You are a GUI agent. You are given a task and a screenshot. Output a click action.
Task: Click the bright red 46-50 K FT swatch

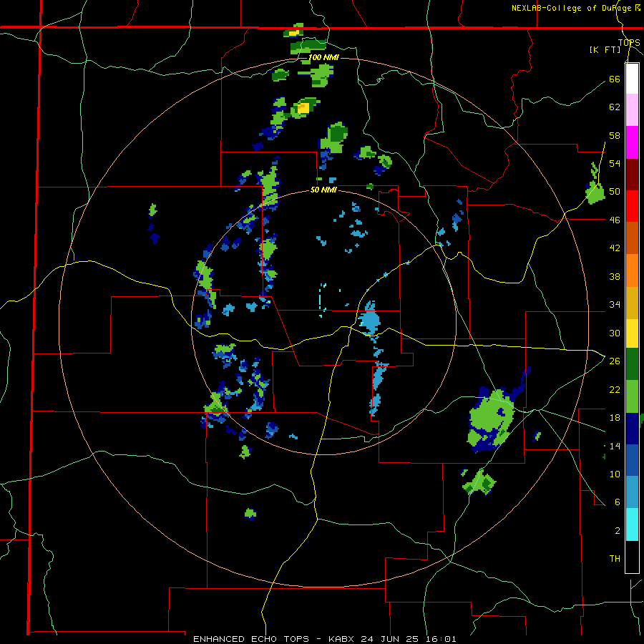(x=632, y=206)
